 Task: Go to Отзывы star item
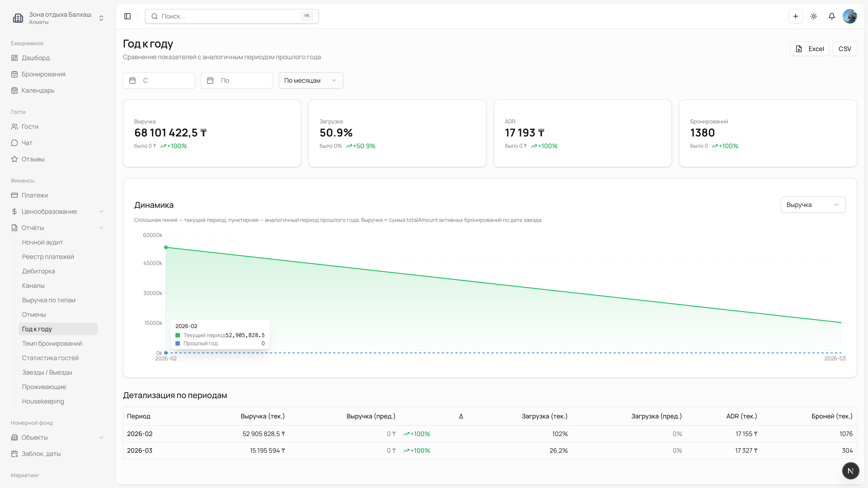tap(33, 159)
